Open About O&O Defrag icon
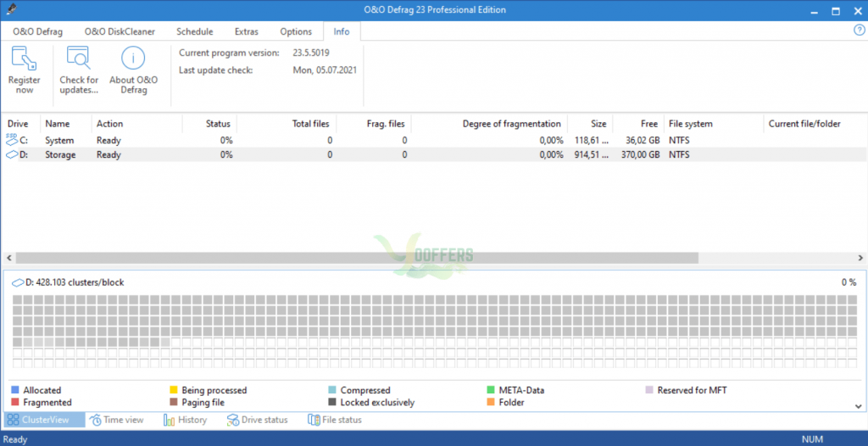 coord(133,59)
